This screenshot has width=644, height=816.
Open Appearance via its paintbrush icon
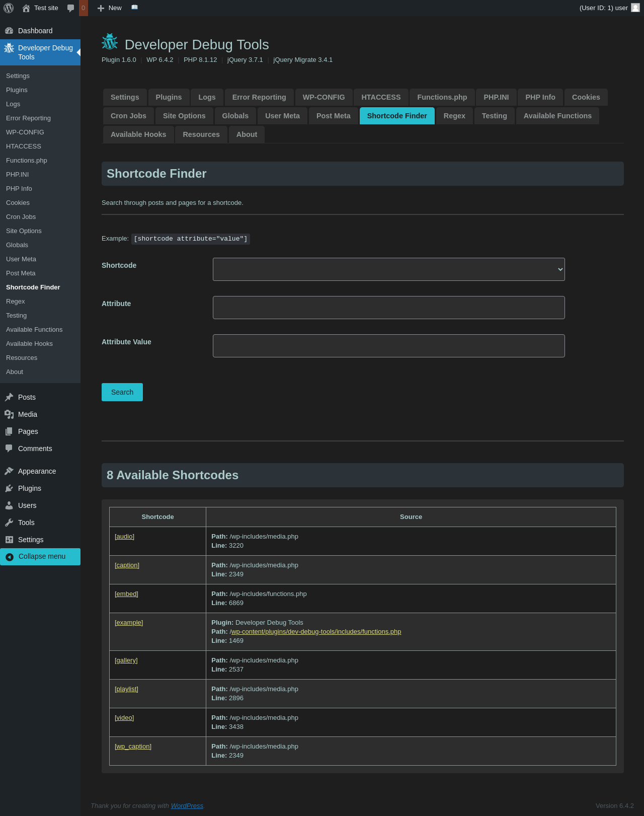(9, 471)
